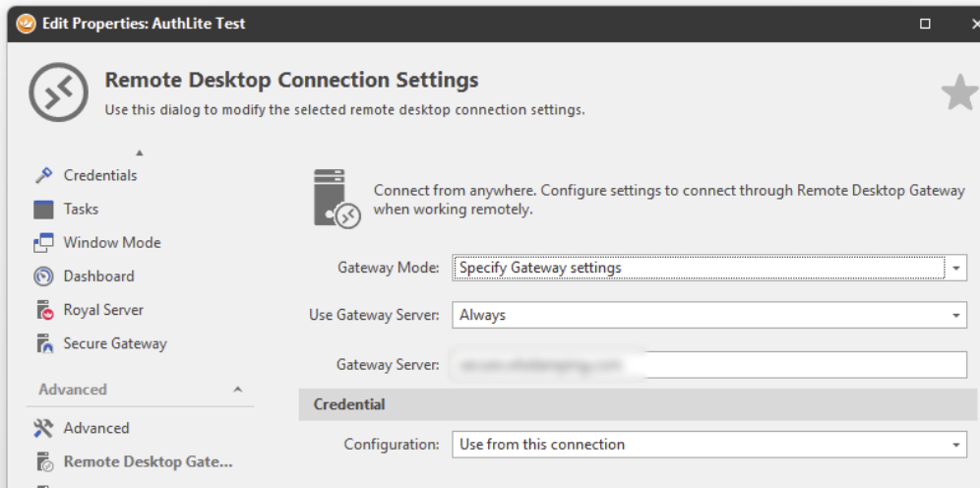Click the Window Mode icon

pyautogui.click(x=43, y=243)
